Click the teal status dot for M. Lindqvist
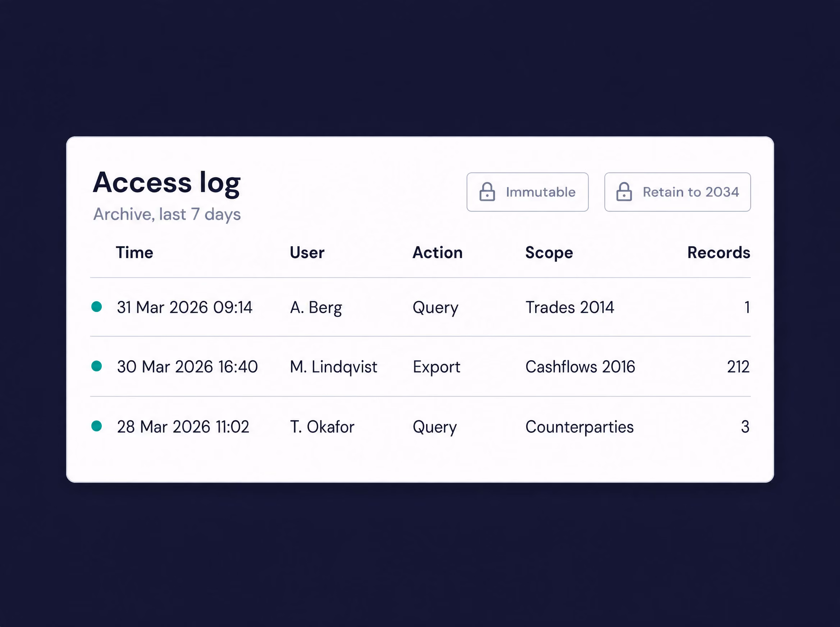 point(96,366)
